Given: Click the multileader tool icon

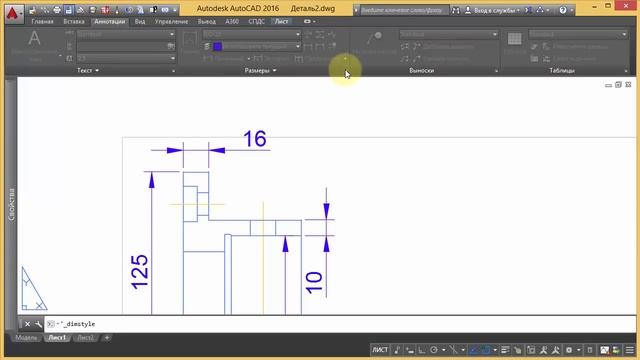Looking at the screenshot, I should pos(374,39).
